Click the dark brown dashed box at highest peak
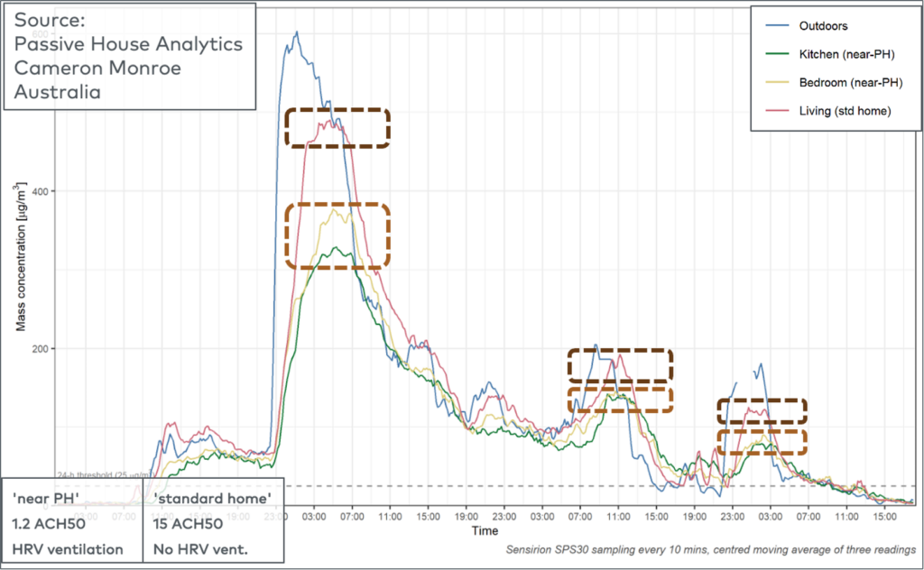Screen dimensions: 924x570 pyautogui.click(x=337, y=128)
